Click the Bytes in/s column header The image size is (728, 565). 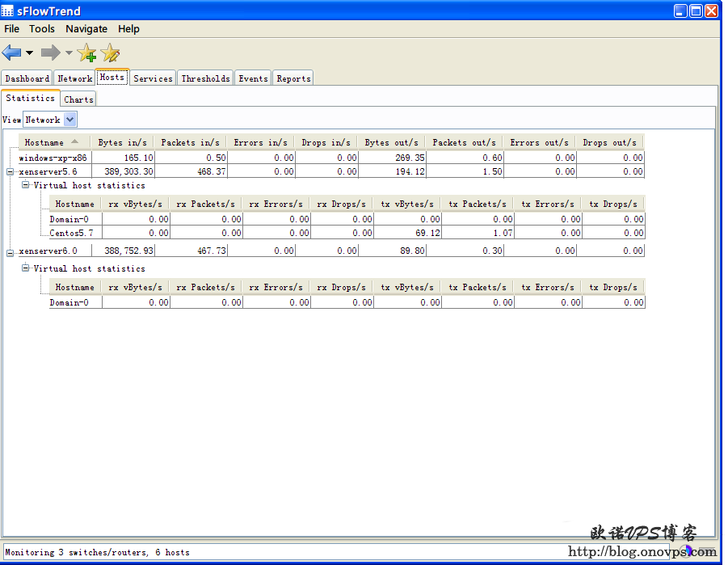[x=122, y=143]
